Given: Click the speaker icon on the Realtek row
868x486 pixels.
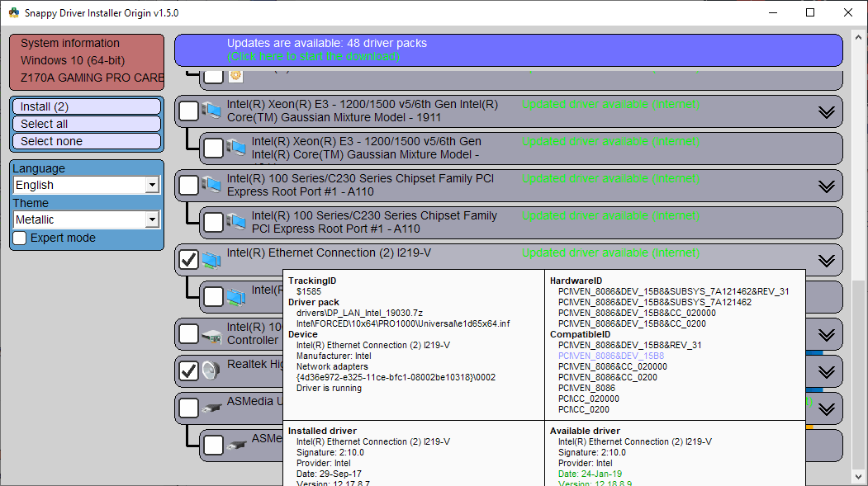Looking at the screenshot, I should coord(211,370).
